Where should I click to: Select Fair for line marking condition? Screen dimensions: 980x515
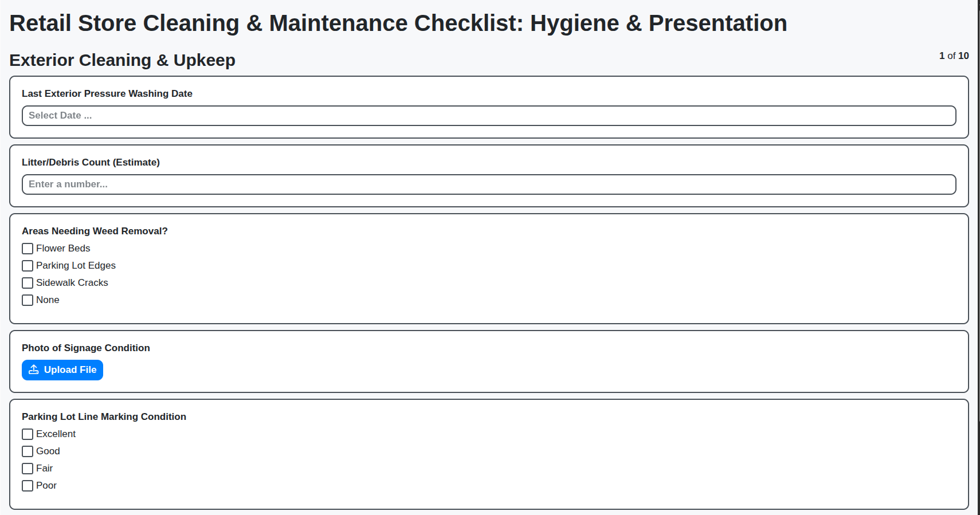pos(27,468)
